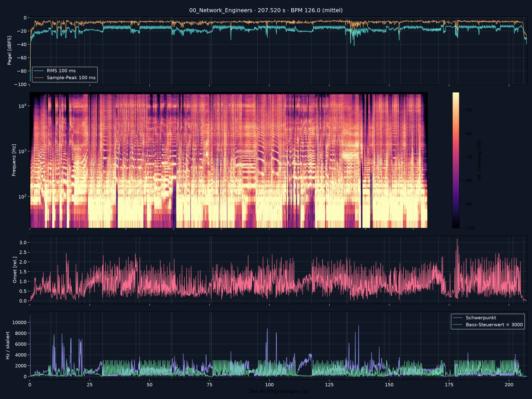Click the '25' time axis tick label
This screenshot has height=399, width=532.
pyautogui.click(x=90, y=385)
